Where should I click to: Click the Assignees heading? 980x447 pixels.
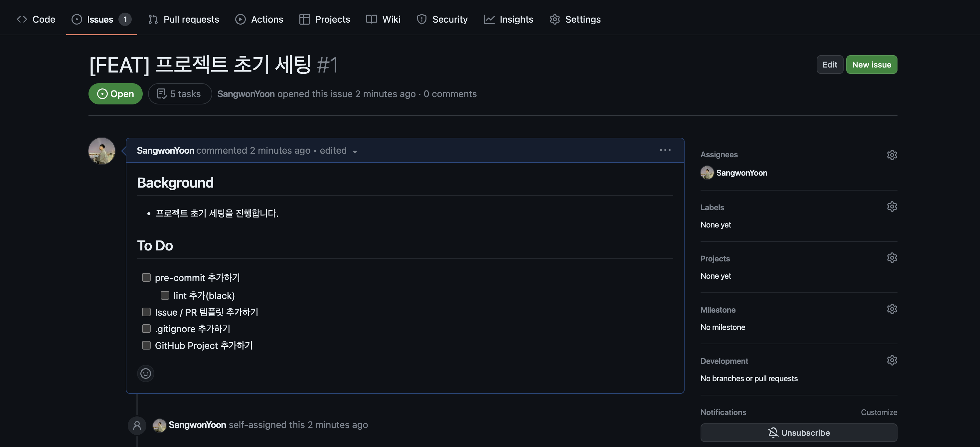719,154
